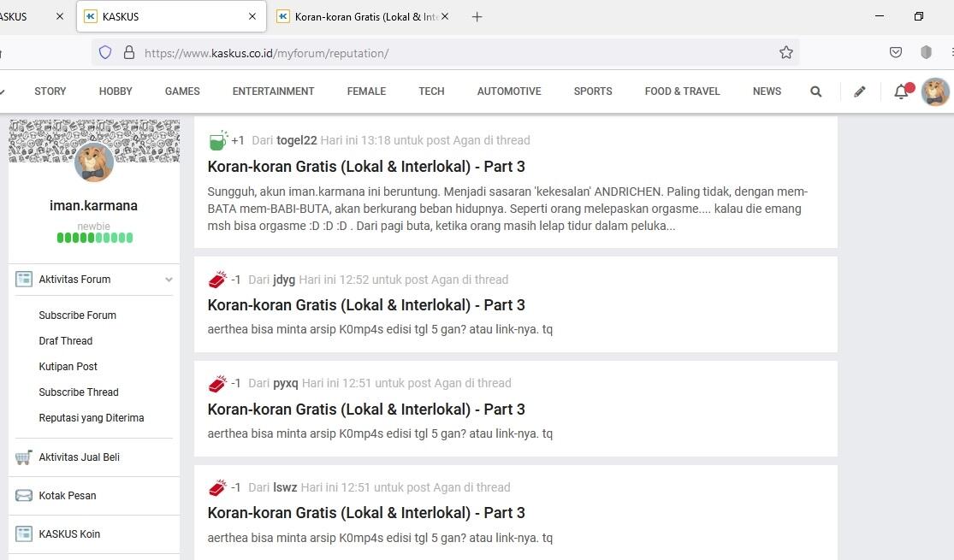The image size is (954, 560).
Task: Click the shield tracking protection icon
Action: pos(105,53)
